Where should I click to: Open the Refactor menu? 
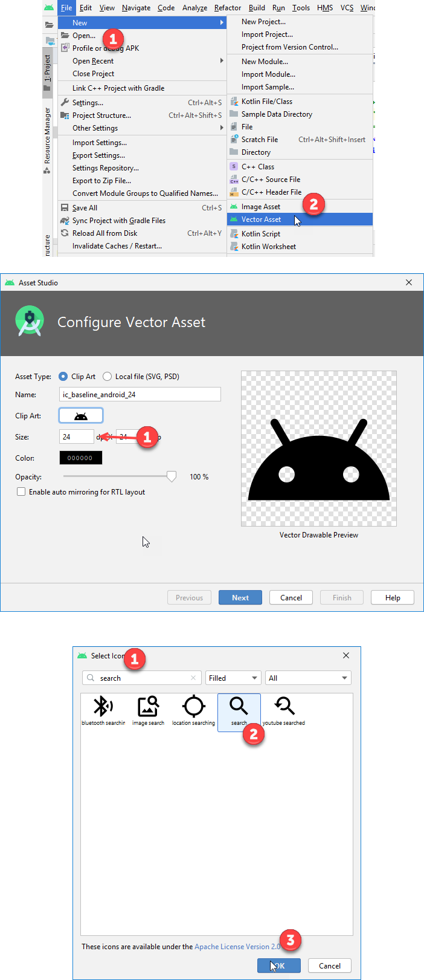pos(228,7)
